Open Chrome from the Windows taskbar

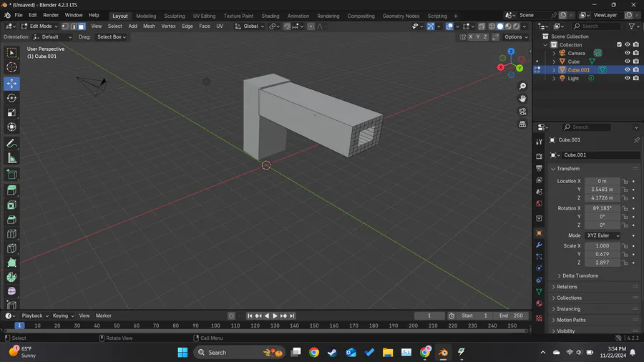coord(314,352)
